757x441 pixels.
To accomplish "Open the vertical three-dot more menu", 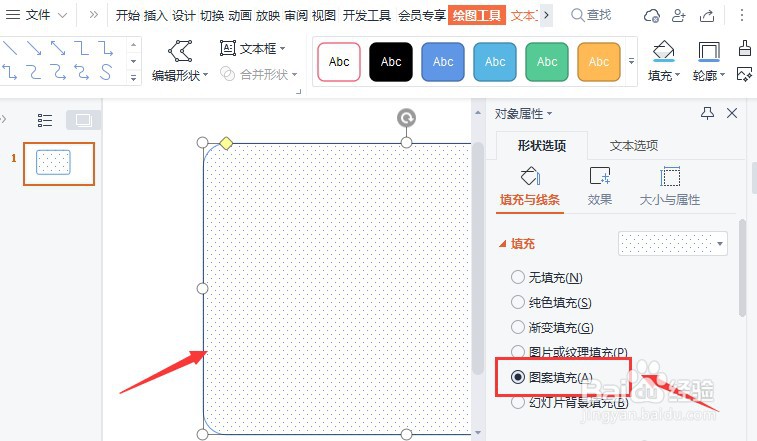I will (742, 15).
